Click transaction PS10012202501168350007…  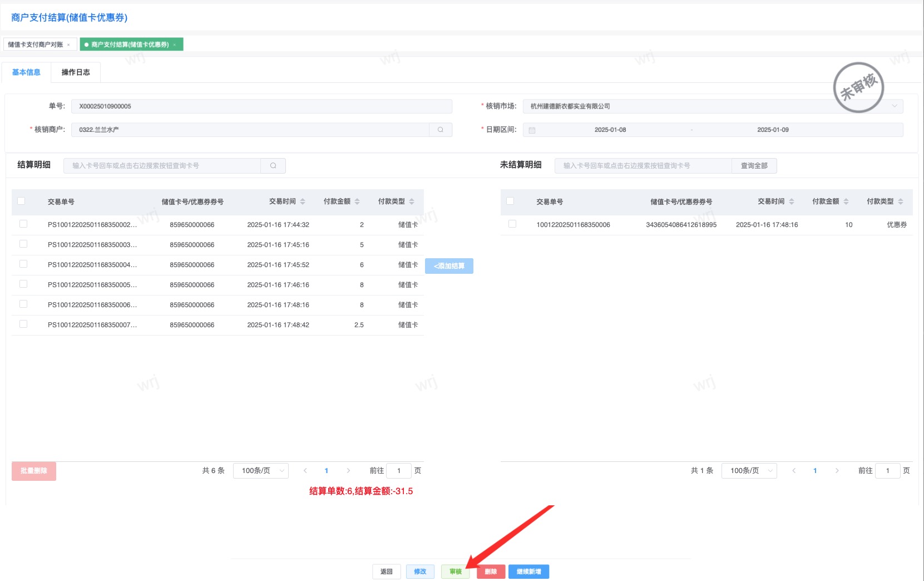[92, 325]
